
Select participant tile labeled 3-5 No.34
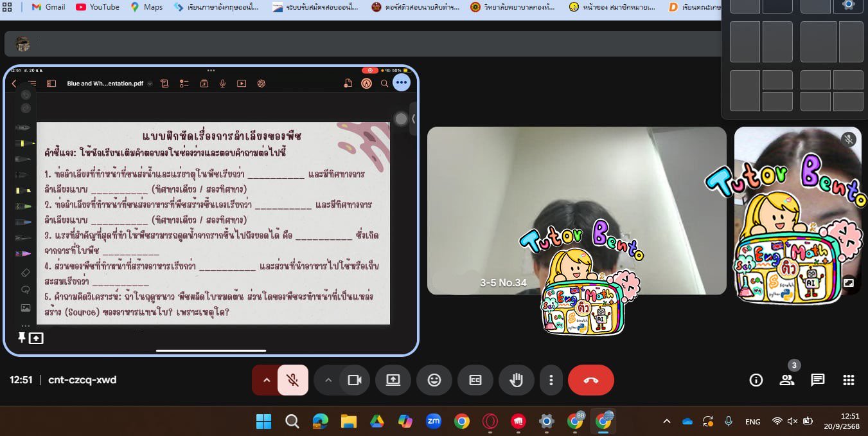[x=576, y=210]
